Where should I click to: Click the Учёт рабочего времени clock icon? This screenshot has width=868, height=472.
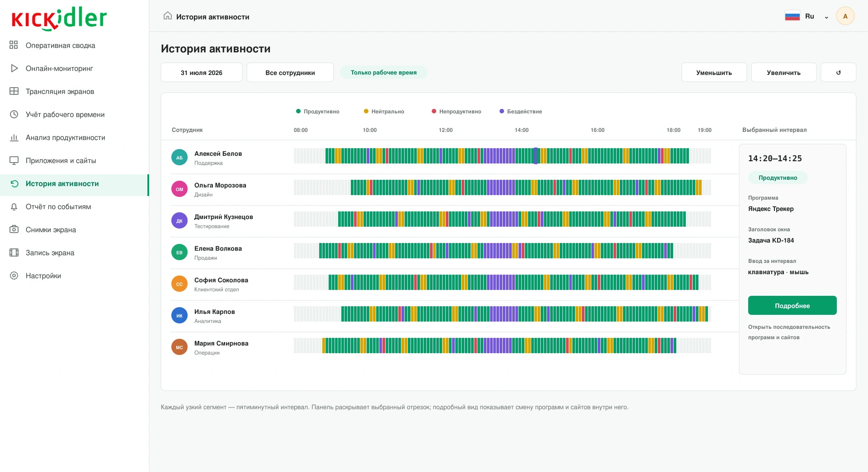[x=14, y=114]
